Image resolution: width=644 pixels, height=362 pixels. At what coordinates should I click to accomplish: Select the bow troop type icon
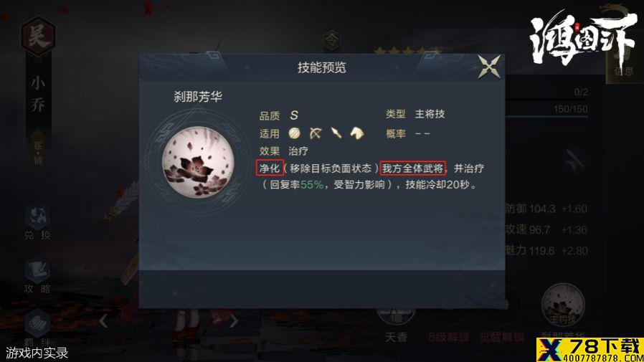click(x=315, y=133)
